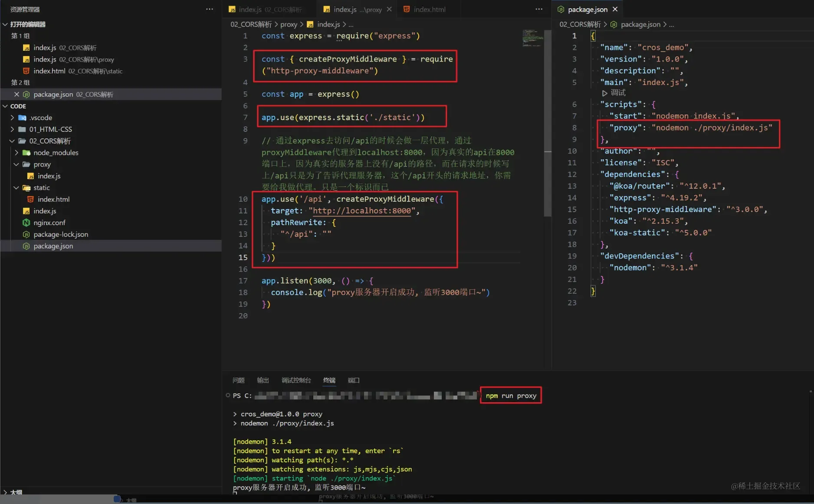The width and height of the screenshot is (814, 504).
Task: Click the left editor vertical scrollbar
Action: [548, 123]
